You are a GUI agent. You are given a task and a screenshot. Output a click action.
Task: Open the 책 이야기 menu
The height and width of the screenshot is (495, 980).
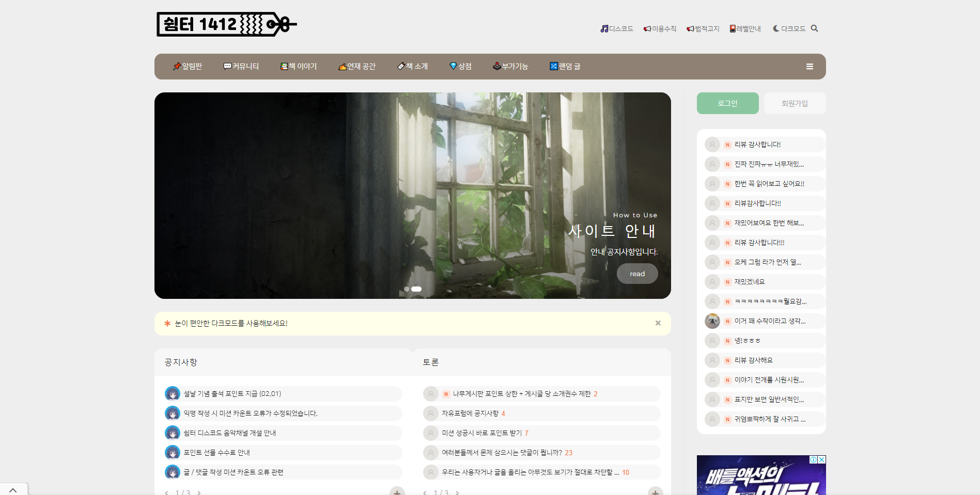[x=299, y=67]
